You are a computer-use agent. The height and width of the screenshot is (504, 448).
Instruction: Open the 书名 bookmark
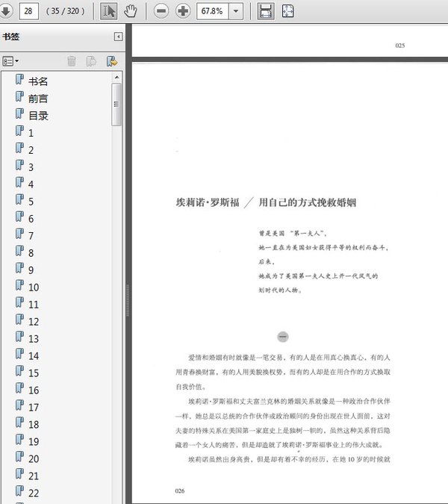[x=38, y=81]
